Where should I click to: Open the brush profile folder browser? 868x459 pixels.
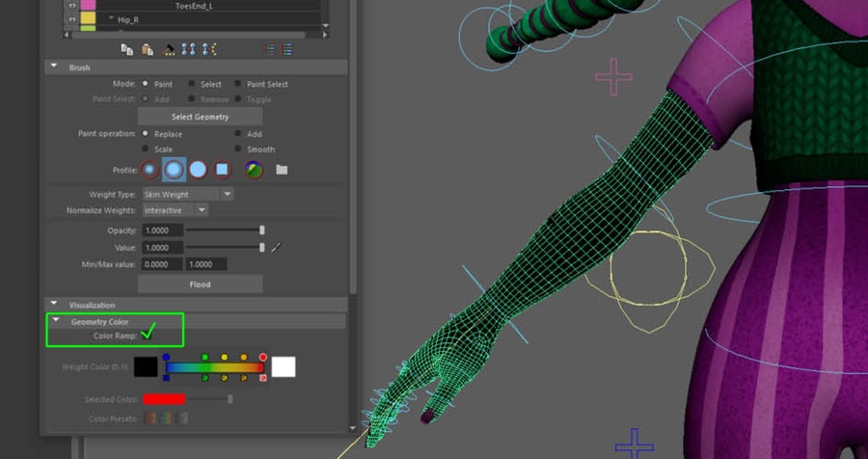(x=282, y=170)
